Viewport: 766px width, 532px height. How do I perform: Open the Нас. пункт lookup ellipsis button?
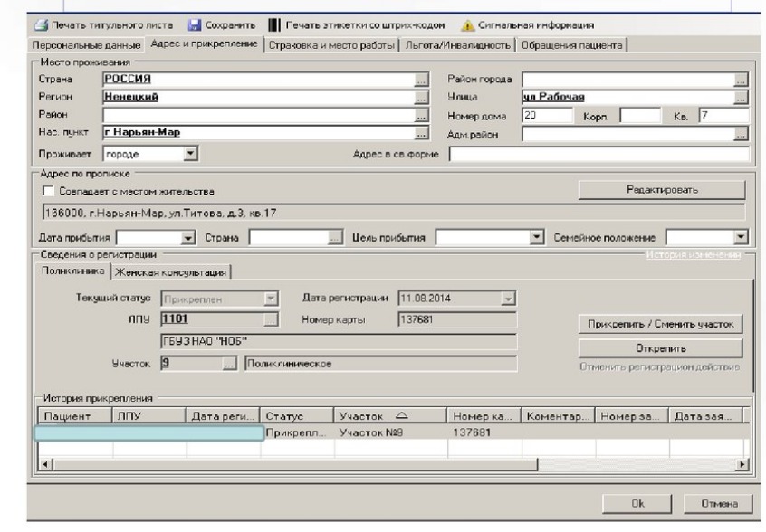[421, 134]
